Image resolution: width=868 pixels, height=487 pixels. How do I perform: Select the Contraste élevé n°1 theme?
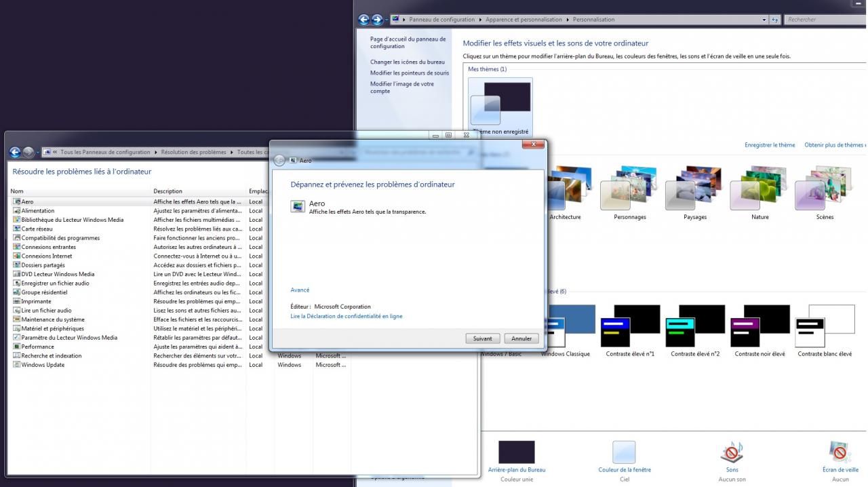pos(630,330)
